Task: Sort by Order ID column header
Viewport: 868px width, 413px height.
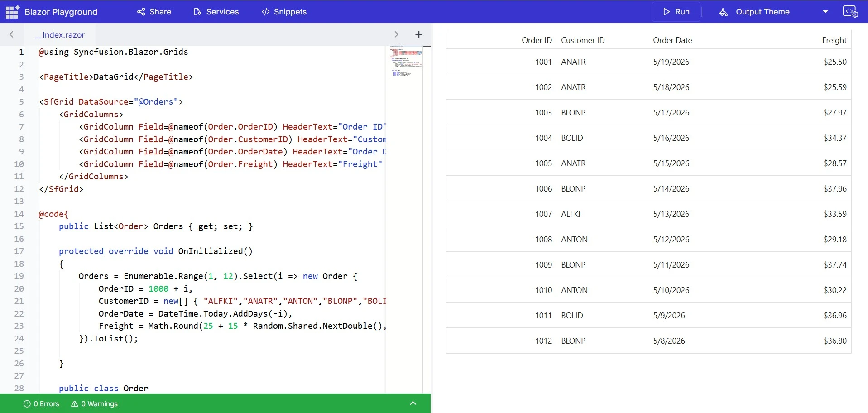Action: (537, 40)
